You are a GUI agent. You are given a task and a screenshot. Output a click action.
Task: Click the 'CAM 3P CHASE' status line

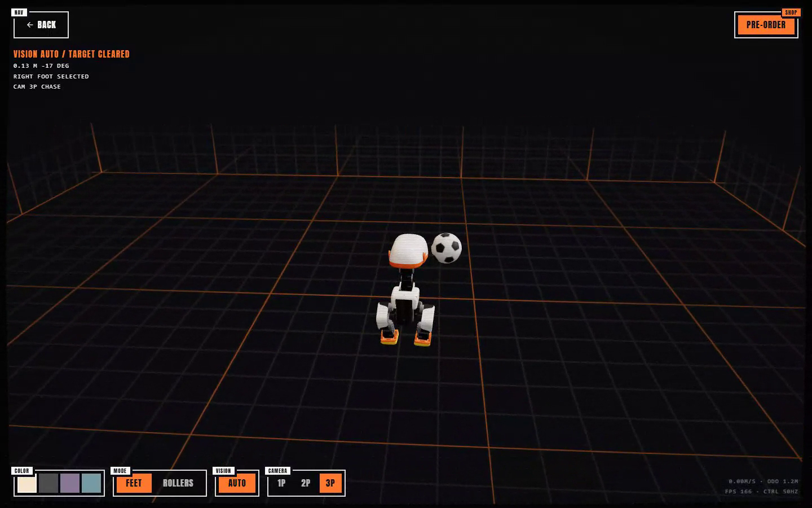point(37,86)
